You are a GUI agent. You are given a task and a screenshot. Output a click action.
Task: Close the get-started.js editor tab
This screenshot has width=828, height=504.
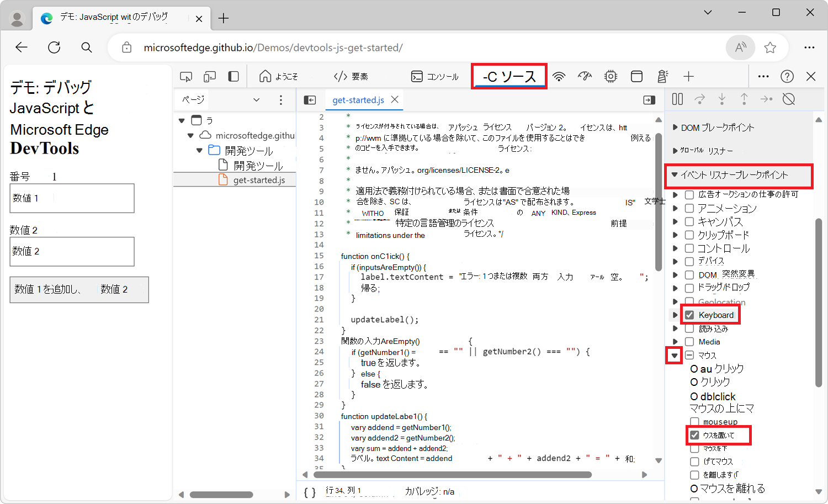[x=394, y=100]
